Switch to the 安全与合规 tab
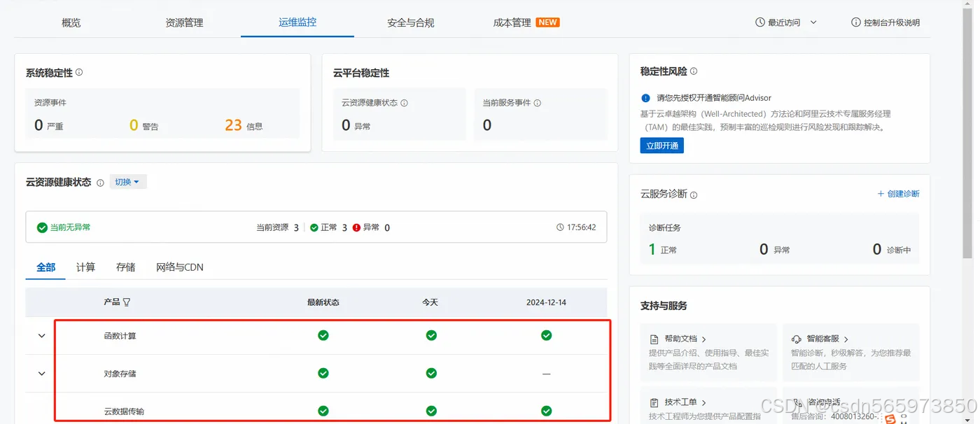The width and height of the screenshot is (980, 424). [409, 22]
